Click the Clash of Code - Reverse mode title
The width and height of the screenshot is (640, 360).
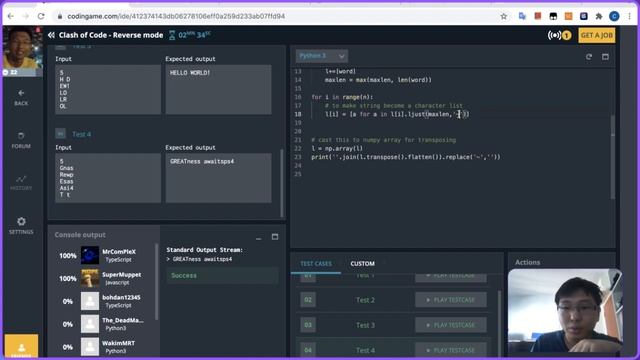click(111, 35)
